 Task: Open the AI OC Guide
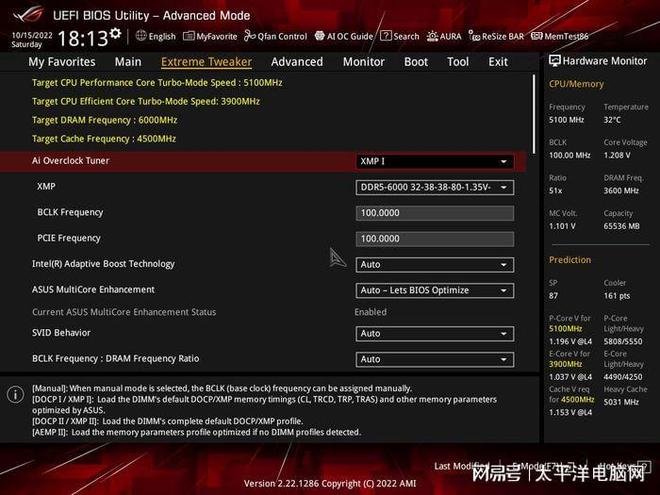point(346,36)
